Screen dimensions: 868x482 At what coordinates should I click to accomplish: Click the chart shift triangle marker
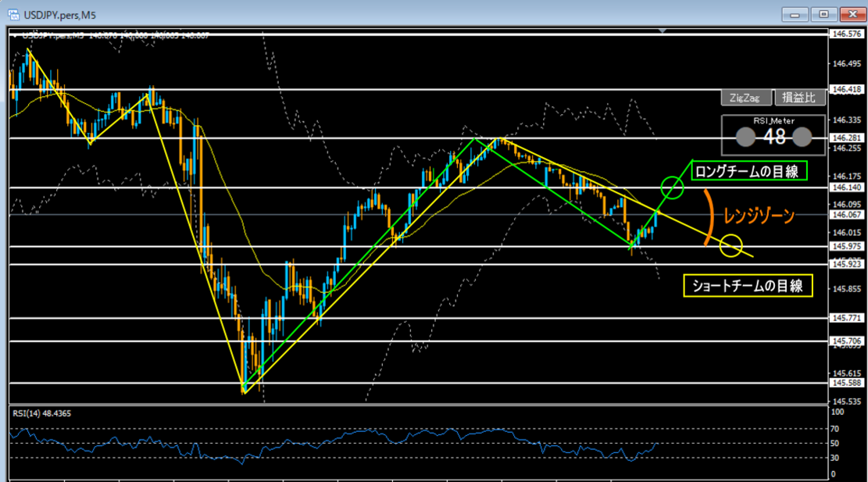click(x=663, y=32)
